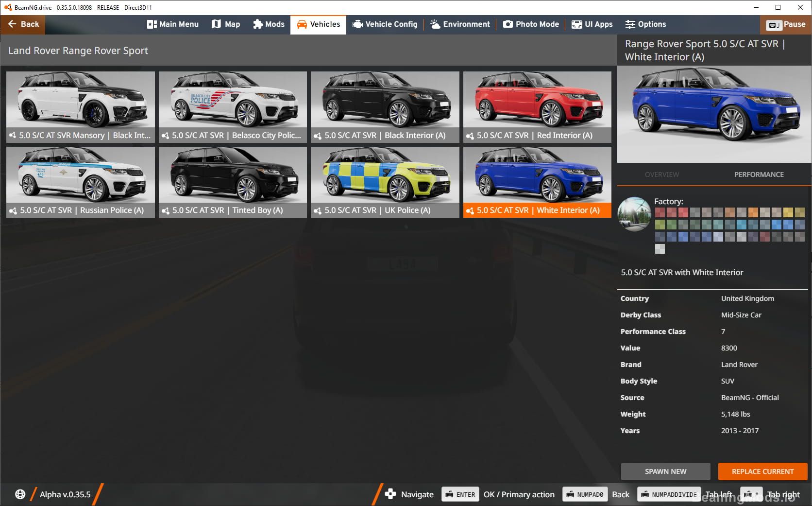Click the BeamNG logo in title bar

point(7,7)
